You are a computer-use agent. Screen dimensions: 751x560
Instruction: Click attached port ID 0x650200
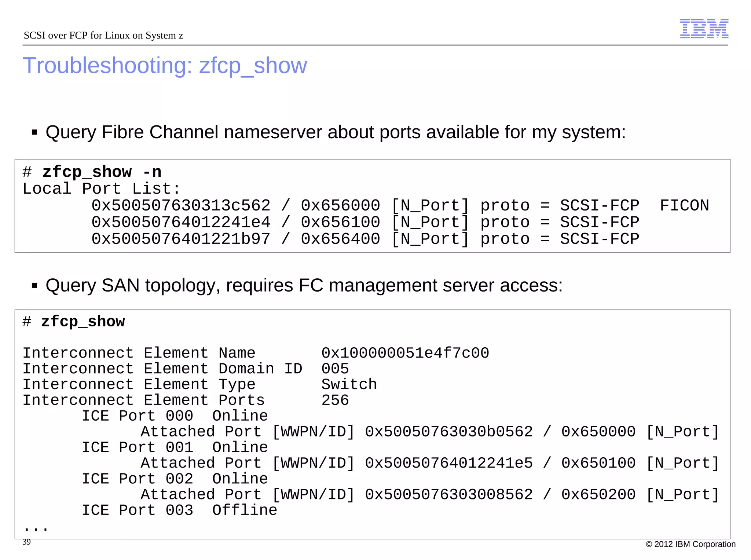pyautogui.click(x=598, y=495)
